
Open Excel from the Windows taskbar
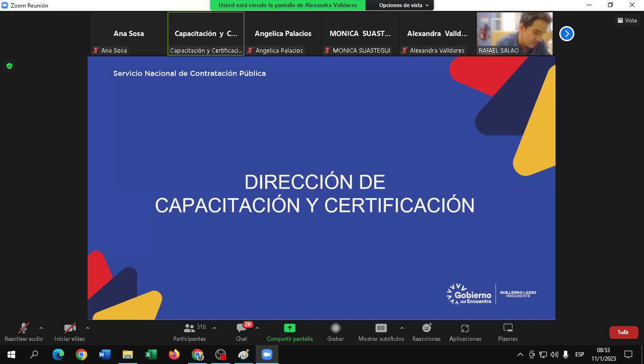click(151, 354)
